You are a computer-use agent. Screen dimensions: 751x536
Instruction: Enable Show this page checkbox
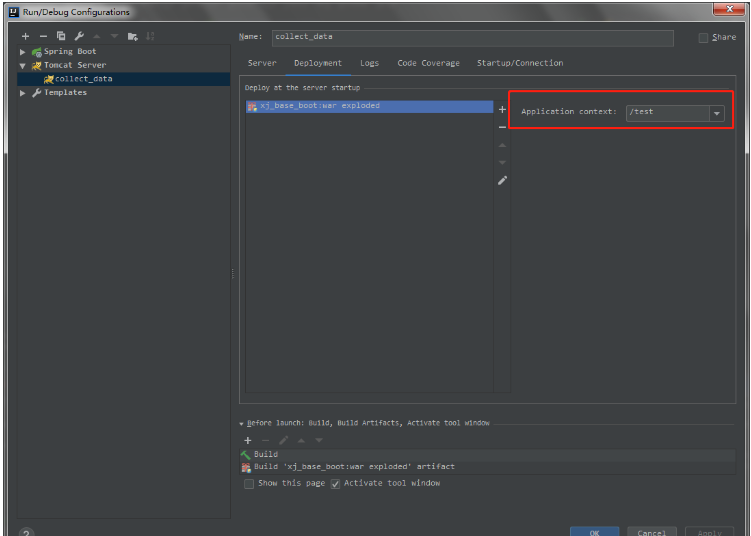pyautogui.click(x=249, y=484)
